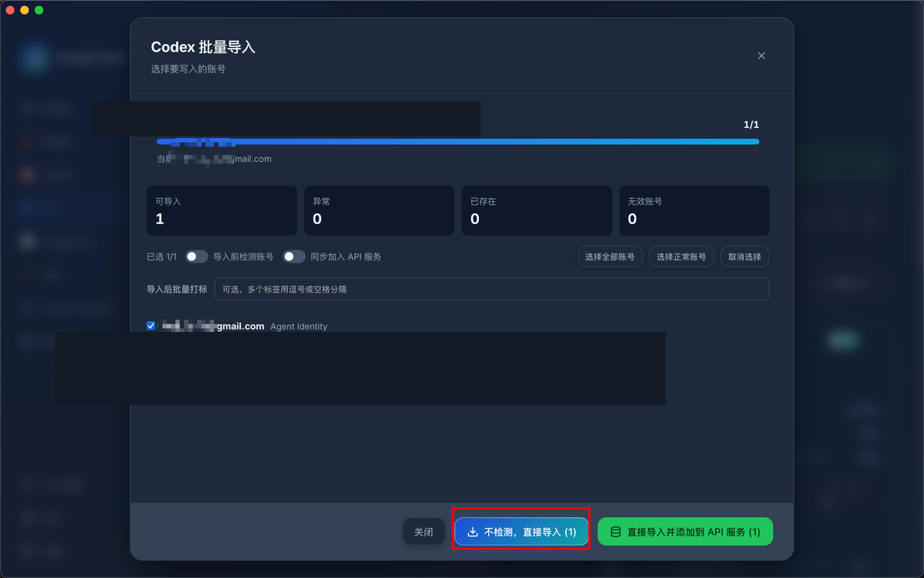This screenshot has height=578, width=924.
Task: Uncheck the gmail.com account checkbox
Action: point(151,326)
